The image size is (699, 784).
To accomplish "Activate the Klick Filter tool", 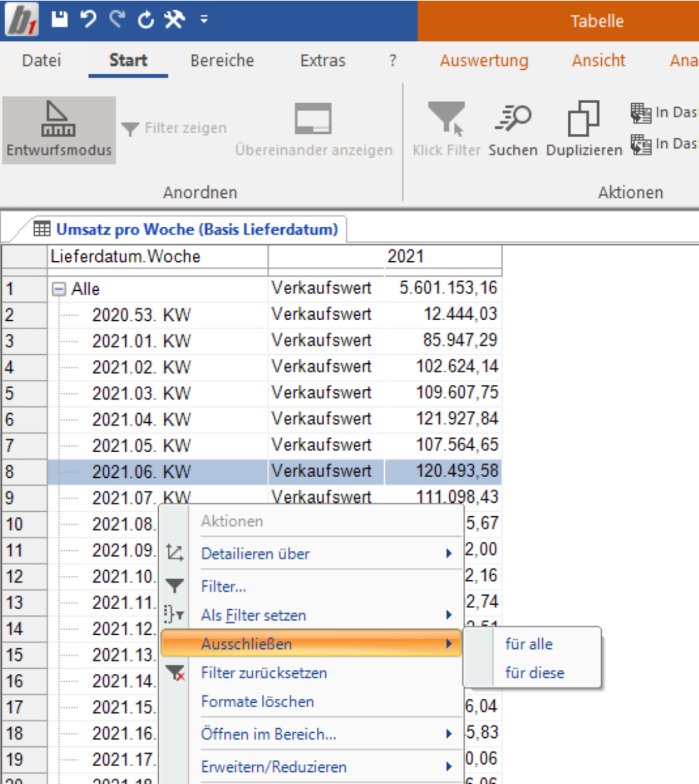I will point(446,130).
